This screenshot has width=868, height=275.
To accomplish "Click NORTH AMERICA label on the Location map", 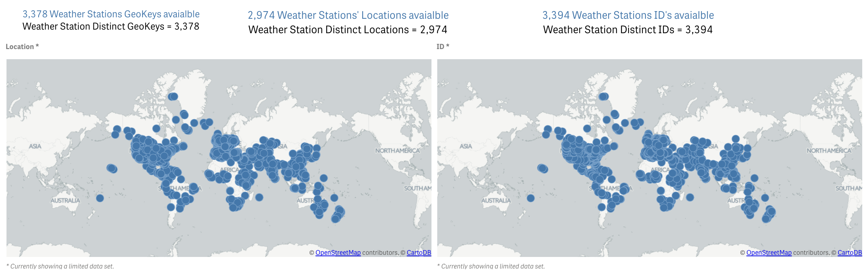I will (398, 150).
